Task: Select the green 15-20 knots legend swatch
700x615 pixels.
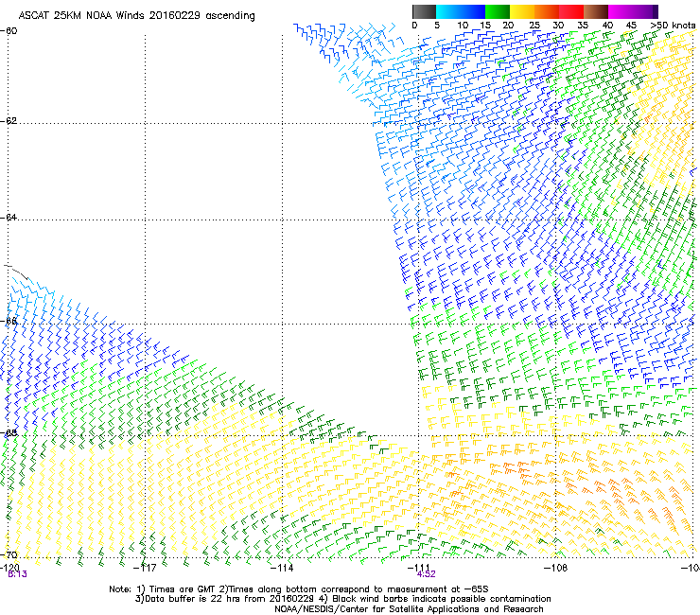Action: 498,11
